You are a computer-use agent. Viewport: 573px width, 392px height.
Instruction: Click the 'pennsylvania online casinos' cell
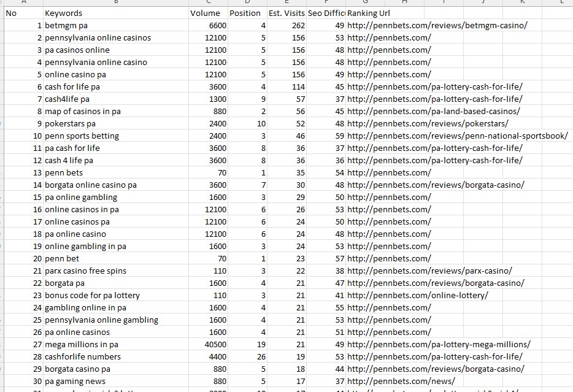coord(116,37)
